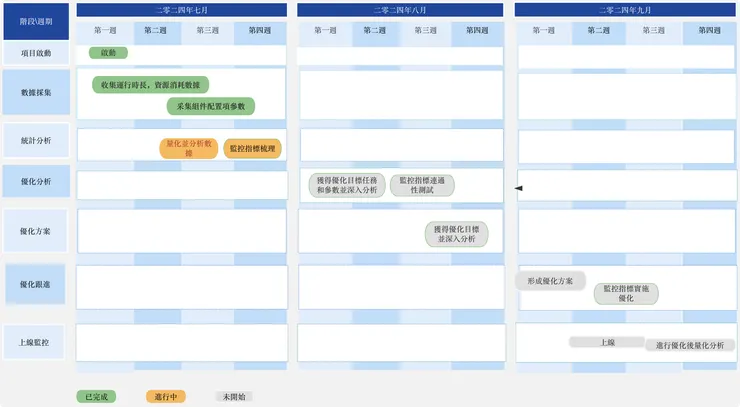The image size is (740, 407).
Task: Open the 進行優化後量化分析 task bar
Action: (690, 346)
